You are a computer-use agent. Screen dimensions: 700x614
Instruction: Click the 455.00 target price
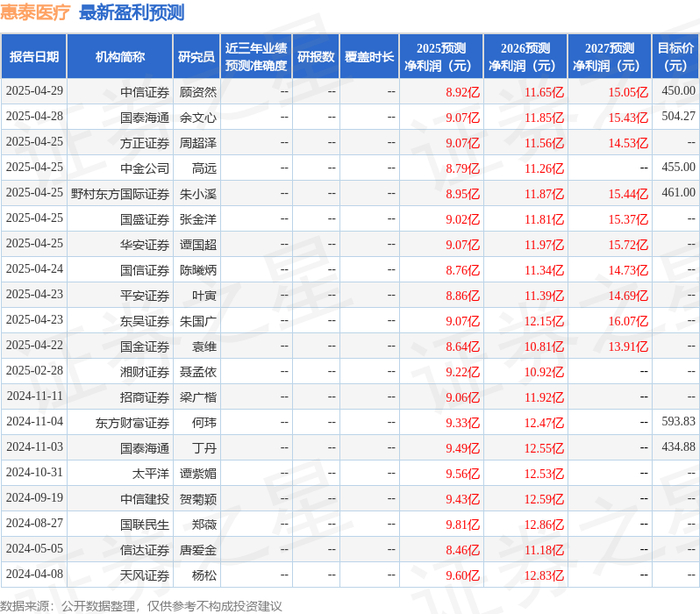679,167
